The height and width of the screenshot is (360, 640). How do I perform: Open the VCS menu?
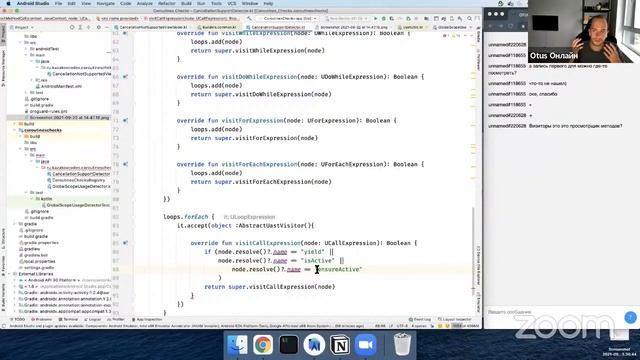[x=231, y=3]
